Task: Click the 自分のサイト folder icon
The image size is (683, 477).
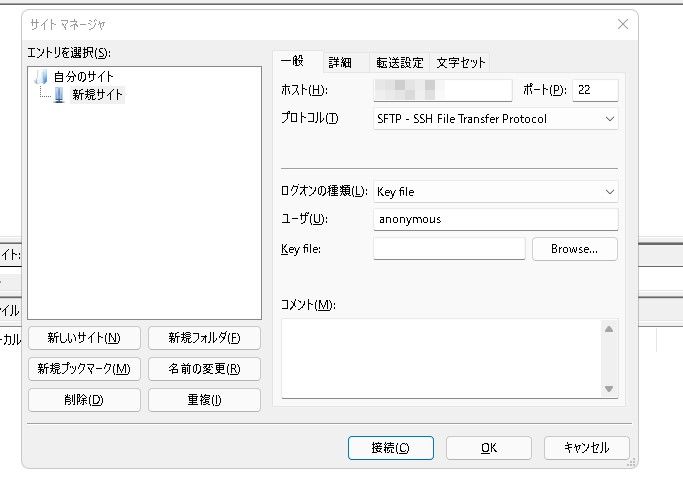Action: click(x=41, y=77)
